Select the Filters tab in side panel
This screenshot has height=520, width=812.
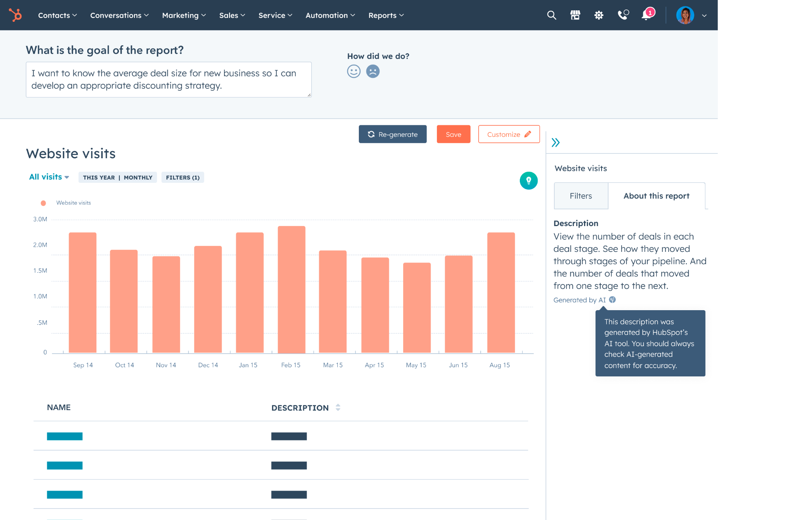pos(580,196)
